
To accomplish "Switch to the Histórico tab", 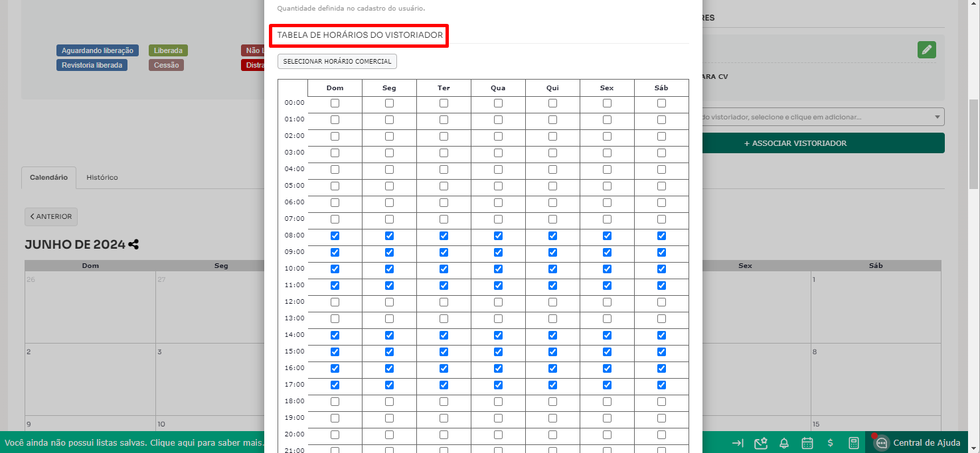I will 102,177.
